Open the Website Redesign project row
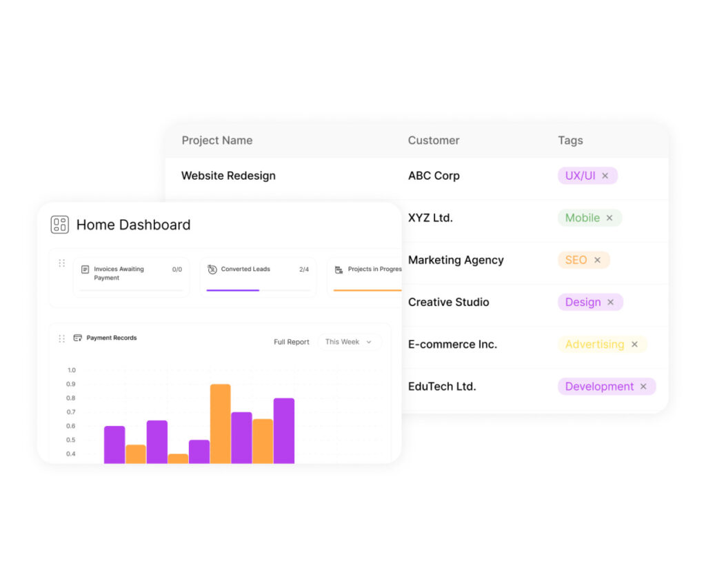 [x=228, y=176]
